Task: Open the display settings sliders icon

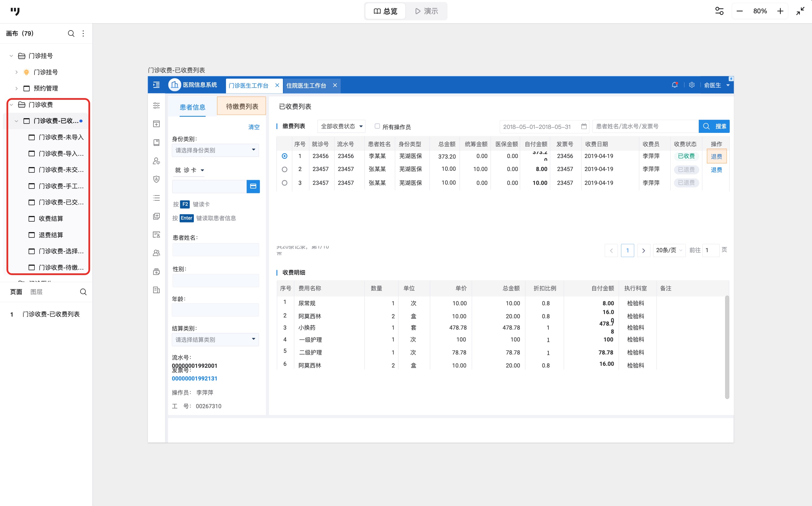Action: tap(719, 11)
